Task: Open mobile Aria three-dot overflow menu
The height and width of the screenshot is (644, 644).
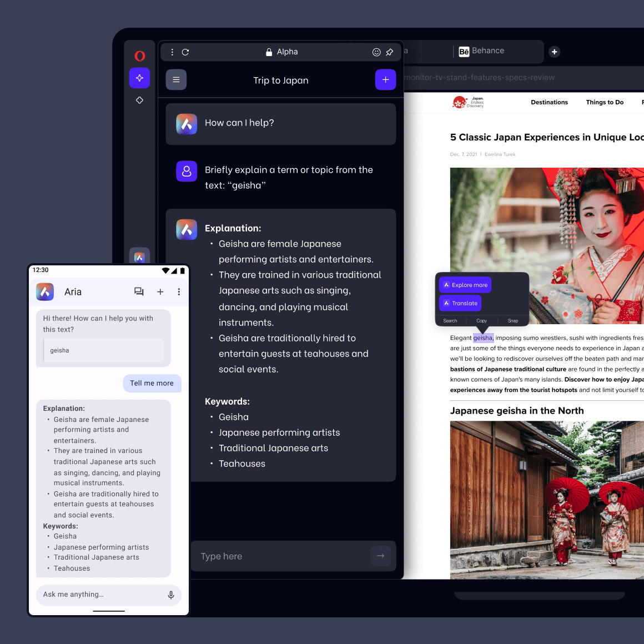Action: pos(179,292)
